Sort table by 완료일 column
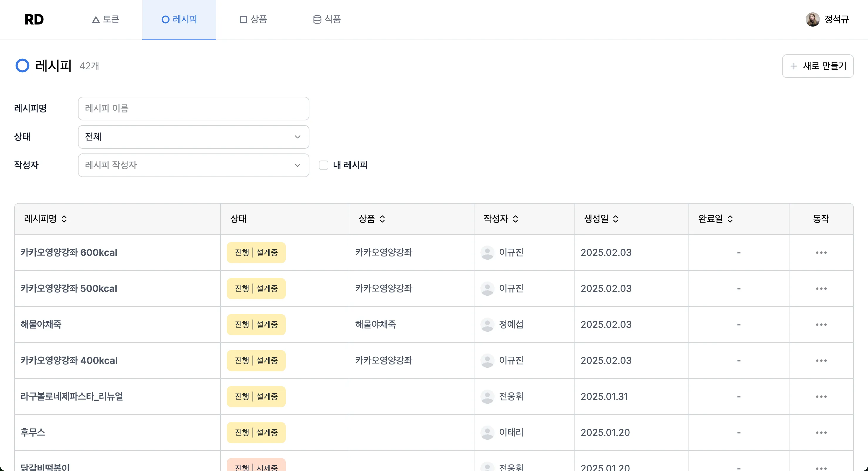Screen dimensions: 868x471 pyautogui.click(x=730, y=219)
